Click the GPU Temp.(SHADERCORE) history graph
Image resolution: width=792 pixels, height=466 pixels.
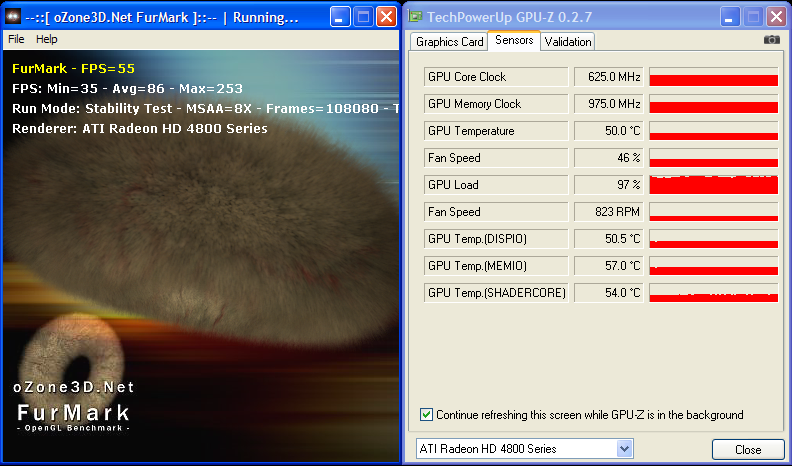pos(714,293)
